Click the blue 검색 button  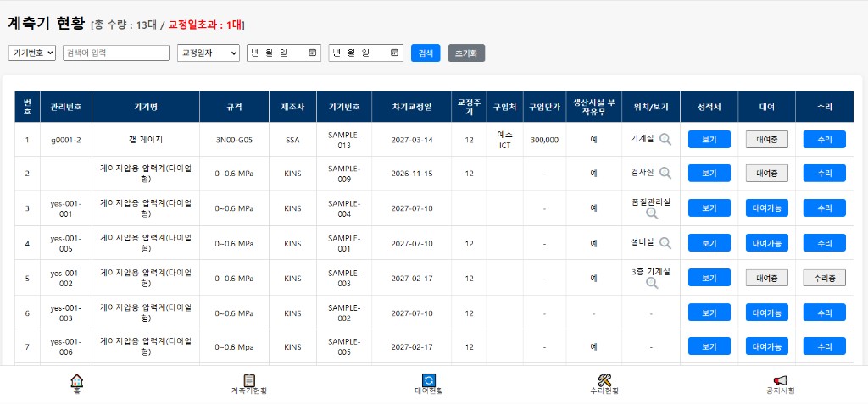[426, 53]
